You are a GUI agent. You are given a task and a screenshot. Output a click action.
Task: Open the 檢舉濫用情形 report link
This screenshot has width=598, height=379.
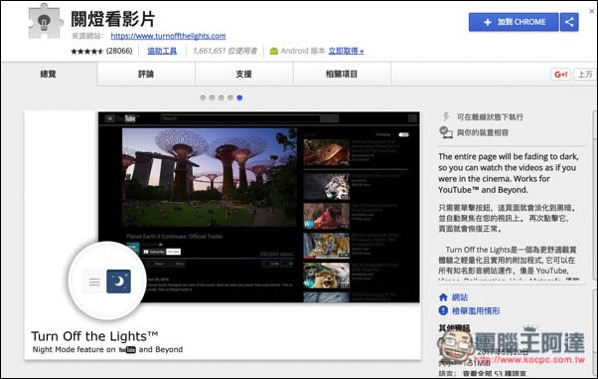pyautogui.click(x=476, y=311)
